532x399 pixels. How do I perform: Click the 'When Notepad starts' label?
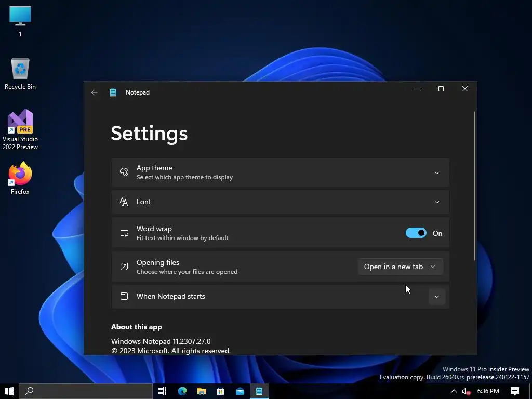(x=170, y=296)
